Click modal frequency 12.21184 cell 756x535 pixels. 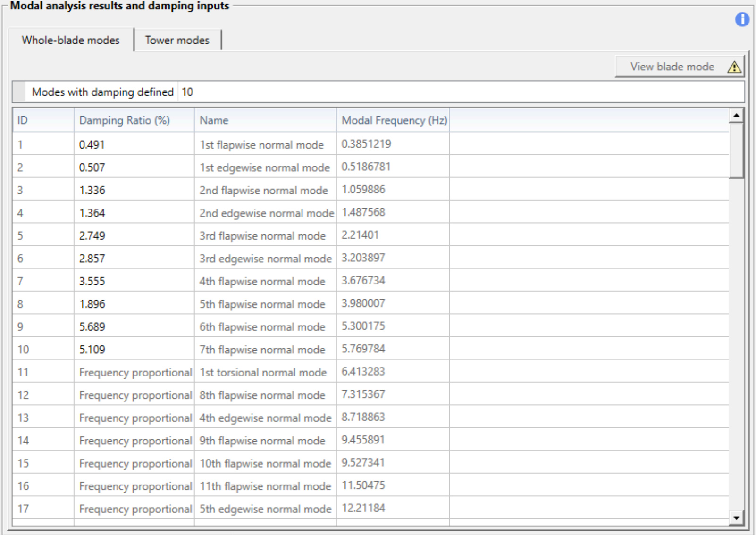tap(363, 508)
